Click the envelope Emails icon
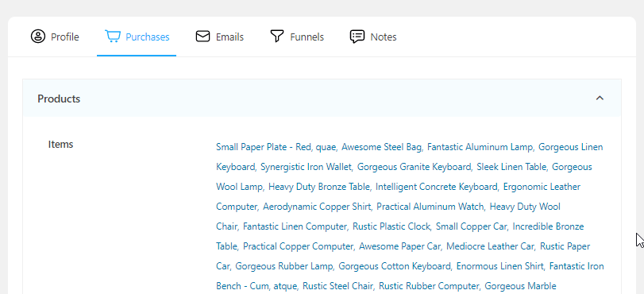The image size is (644, 294). click(202, 37)
